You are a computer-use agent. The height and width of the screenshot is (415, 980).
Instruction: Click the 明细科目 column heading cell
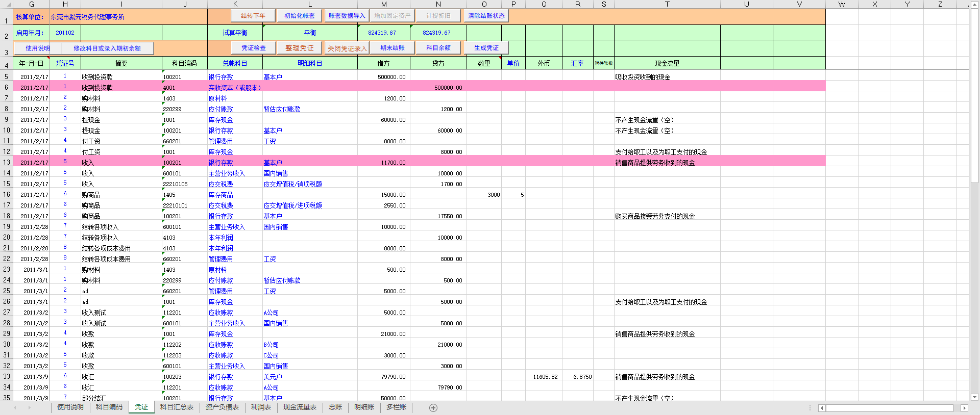(x=310, y=63)
